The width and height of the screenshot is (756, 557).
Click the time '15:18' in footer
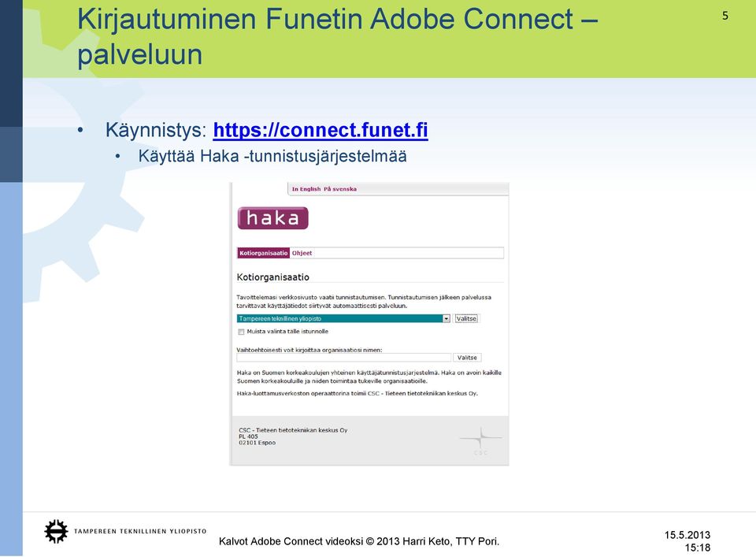click(698, 548)
